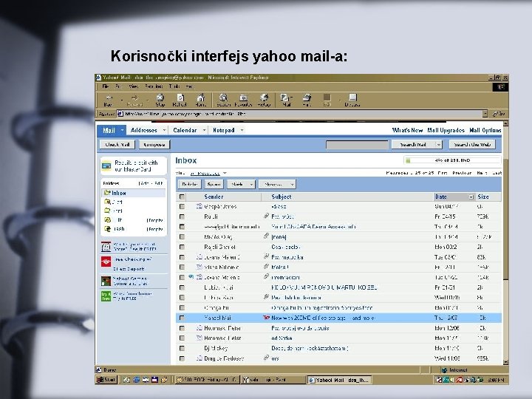Viewport: 532px width, 399px height.
Task: Click the flag icon on Yahoo! Mail message
Action: click(266, 318)
